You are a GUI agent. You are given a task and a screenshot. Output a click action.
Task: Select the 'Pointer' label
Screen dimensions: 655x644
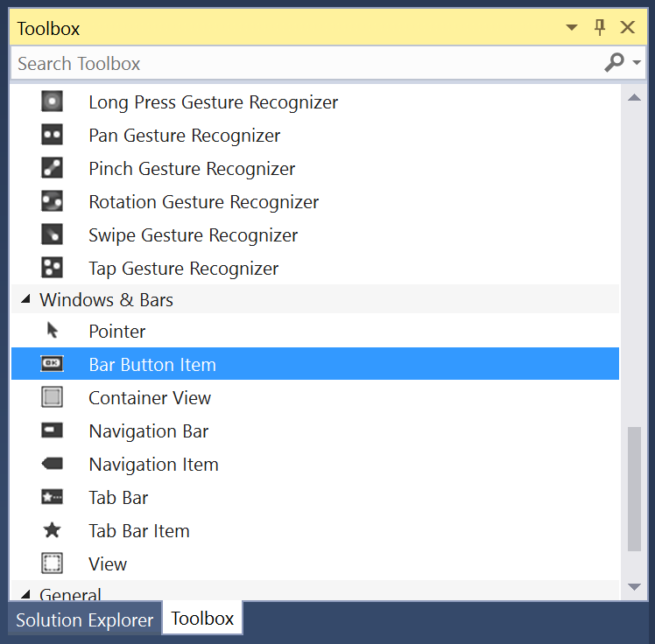coord(117,332)
